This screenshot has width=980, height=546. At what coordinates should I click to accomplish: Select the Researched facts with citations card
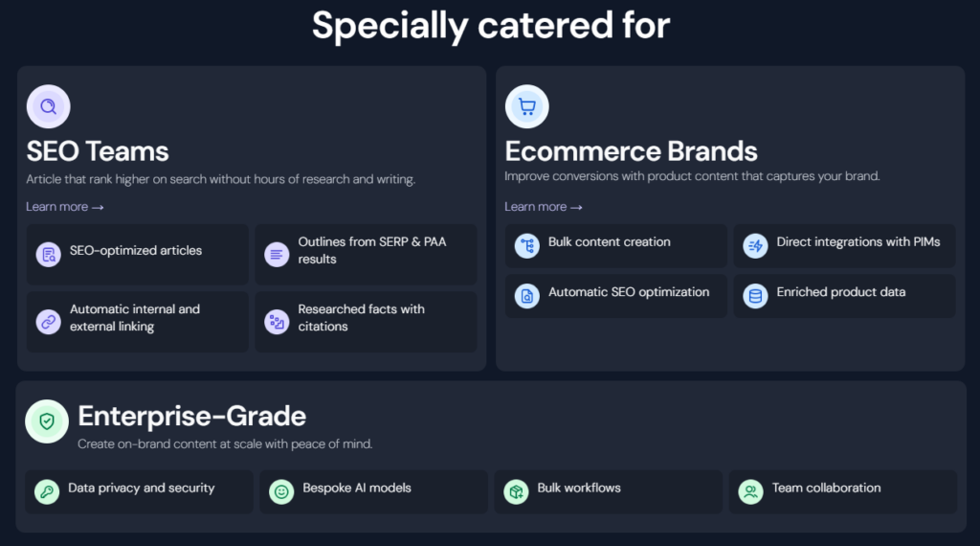click(x=366, y=322)
